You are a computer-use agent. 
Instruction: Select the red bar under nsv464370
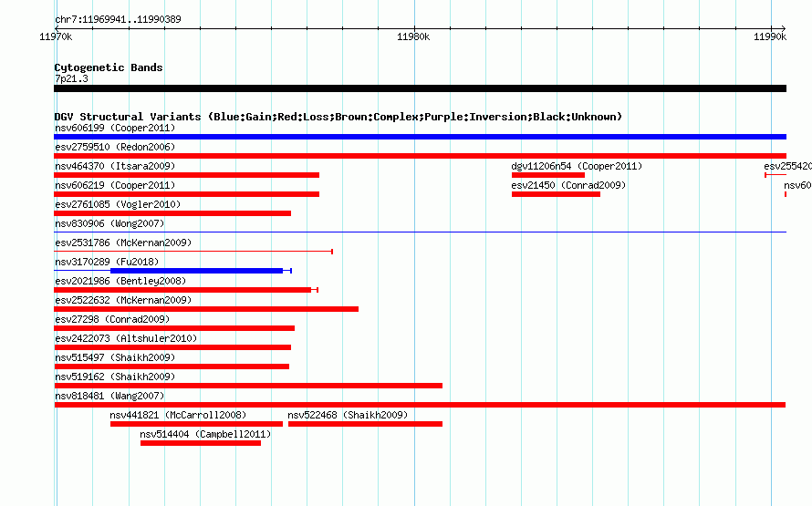click(x=186, y=175)
